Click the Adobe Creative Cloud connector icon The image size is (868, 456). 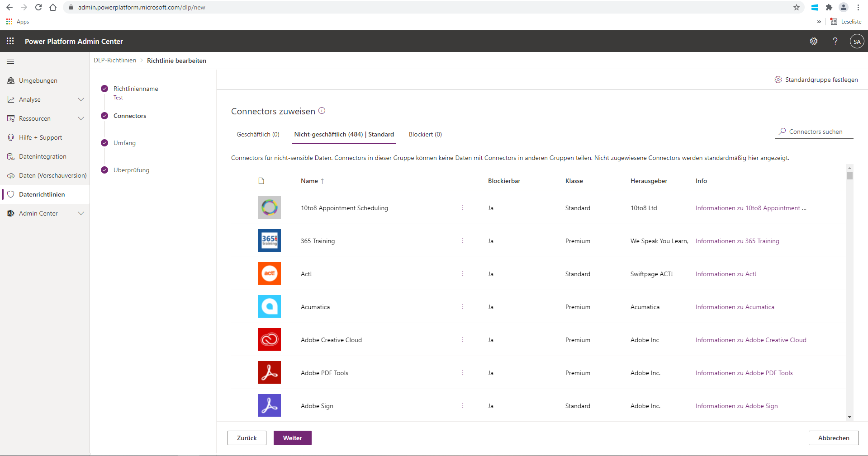click(270, 339)
